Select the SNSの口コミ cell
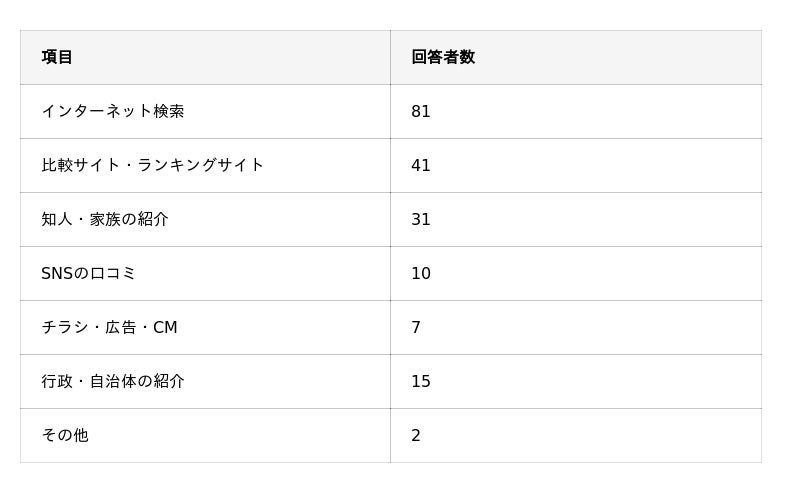Screen dimensions: 800x493 click(x=88, y=273)
